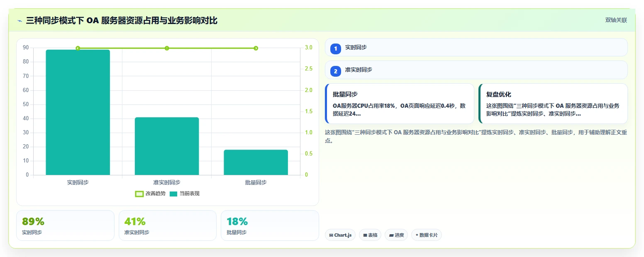Screen dimensions: 644x257
Task: Toggle the 改善趋势 legend entry
Action: pos(150,194)
